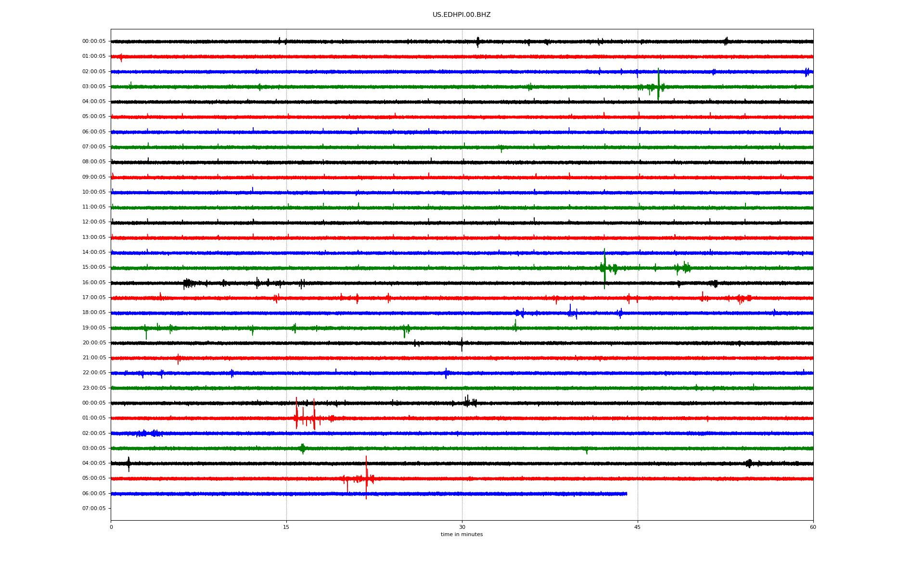Image resolution: width=924 pixels, height=578 pixels.
Task: Click the 07:00:05 label of the empty last row
Action: [94, 509]
